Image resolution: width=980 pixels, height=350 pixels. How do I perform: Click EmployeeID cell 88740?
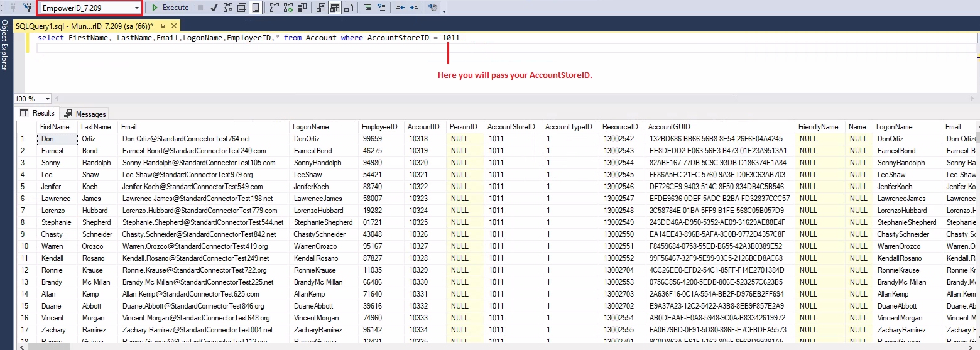point(381,187)
